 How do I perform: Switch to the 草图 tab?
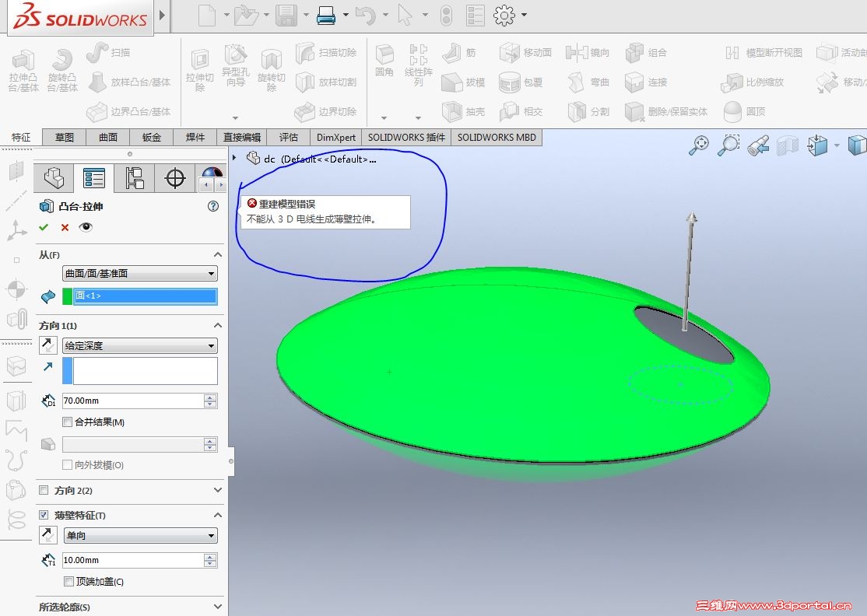(x=65, y=137)
